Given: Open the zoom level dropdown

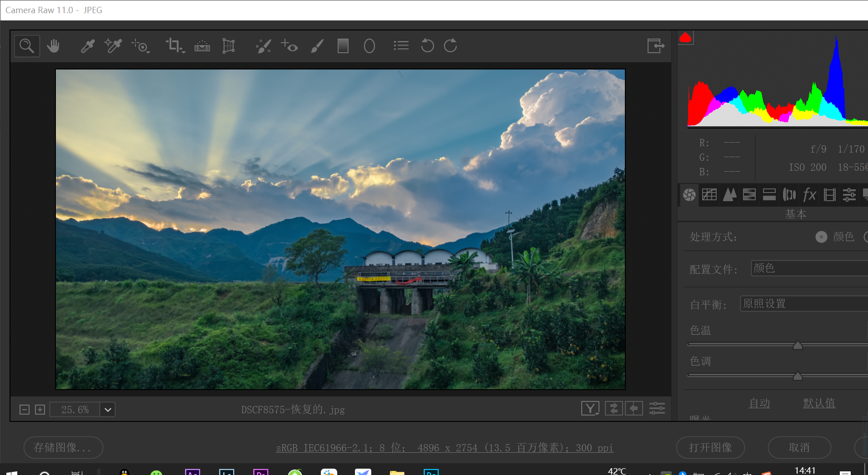Looking at the screenshot, I should (x=107, y=409).
